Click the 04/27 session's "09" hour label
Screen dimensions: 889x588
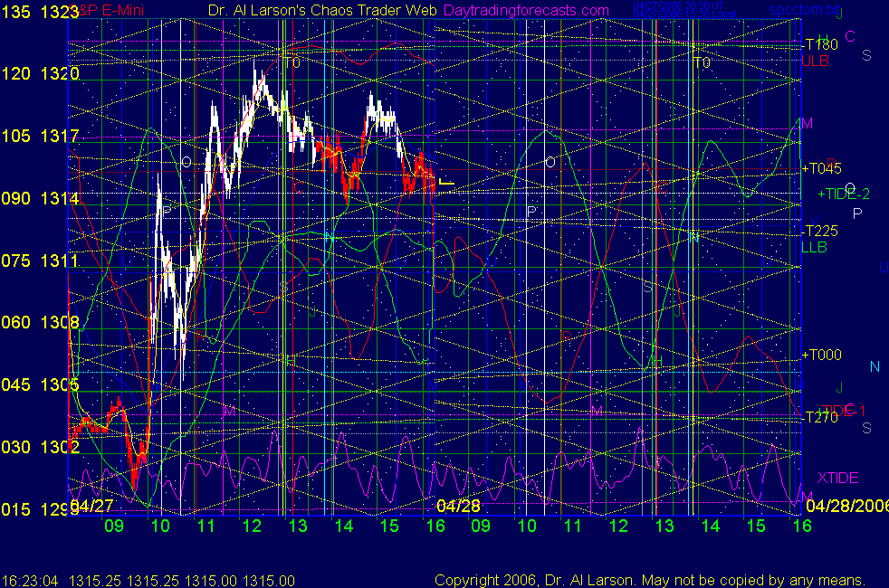[114, 526]
